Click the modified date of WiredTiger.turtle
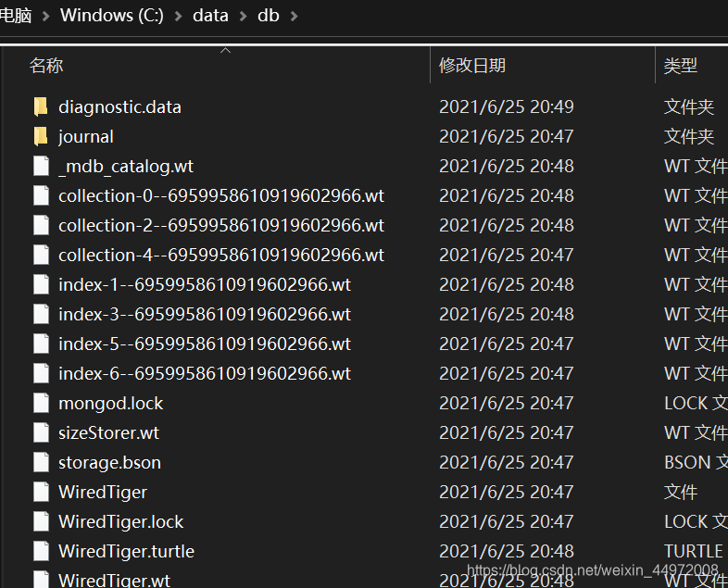The image size is (728, 588). [x=507, y=551]
